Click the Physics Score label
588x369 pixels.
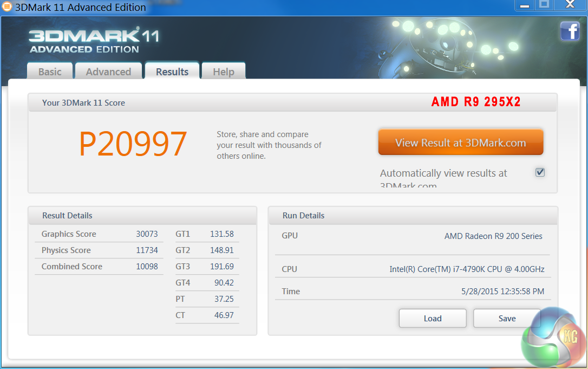click(x=66, y=250)
